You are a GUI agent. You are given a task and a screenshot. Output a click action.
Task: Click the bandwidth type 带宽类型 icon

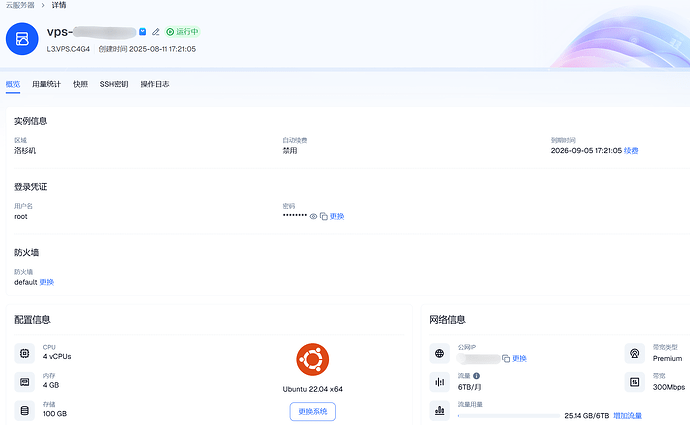click(635, 353)
